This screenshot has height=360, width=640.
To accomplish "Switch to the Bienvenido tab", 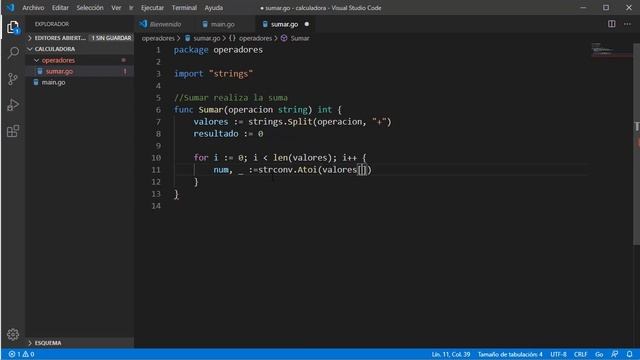I will pyautogui.click(x=165, y=24).
